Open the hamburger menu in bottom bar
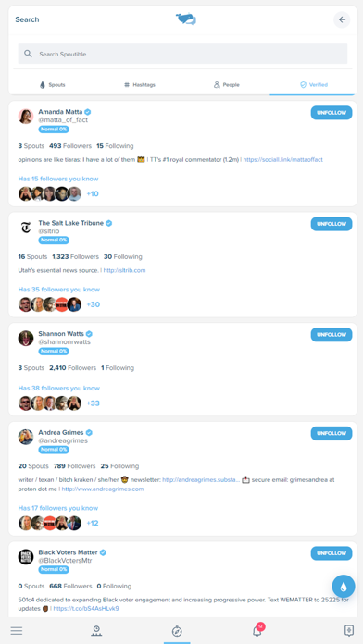This screenshot has height=644, width=363. tap(17, 631)
